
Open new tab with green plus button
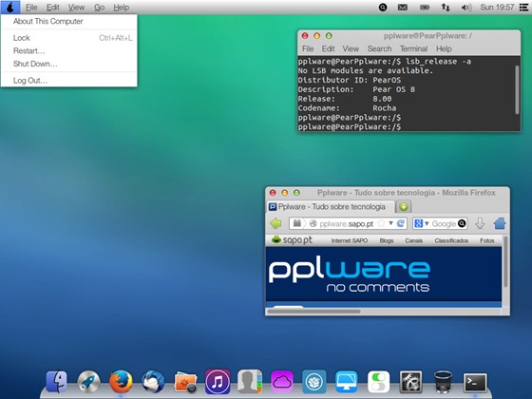(x=404, y=207)
